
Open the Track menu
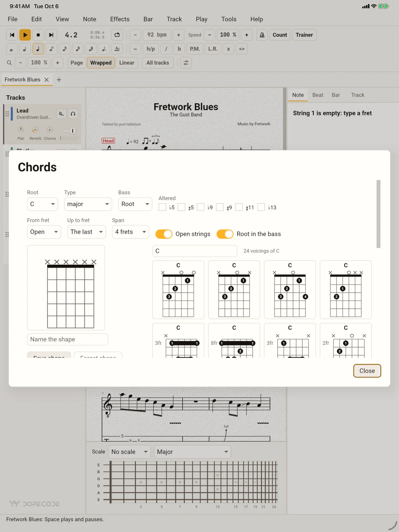pyautogui.click(x=174, y=19)
